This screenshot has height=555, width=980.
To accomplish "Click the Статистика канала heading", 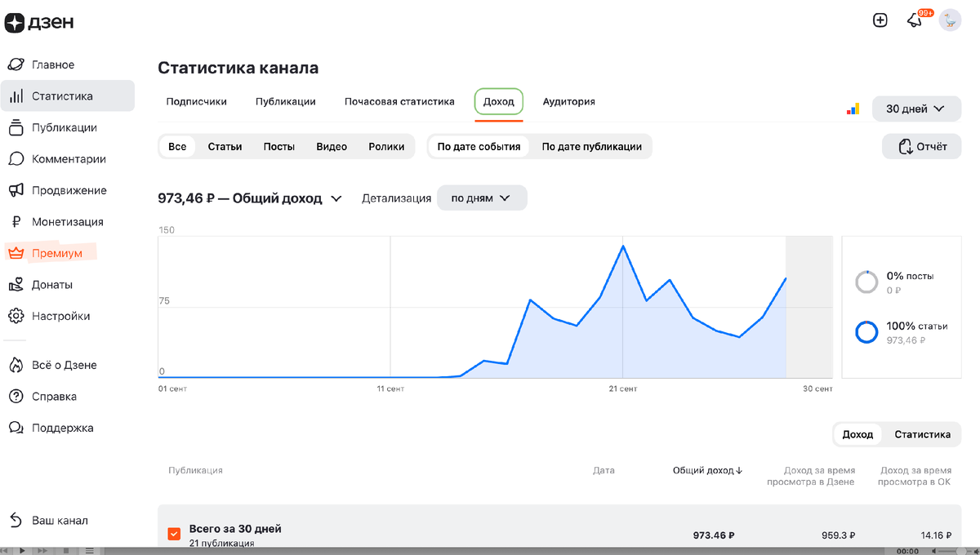I will click(x=238, y=68).
